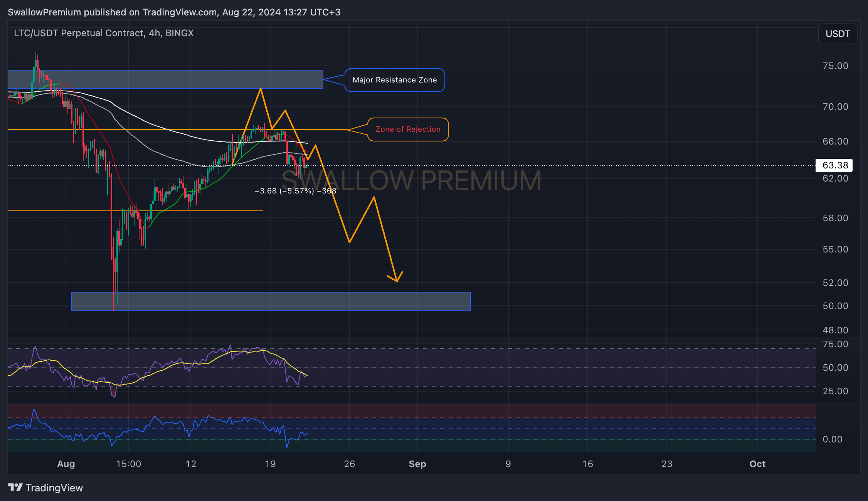Click the TradingView logo
Viewport: 868px width, 501px height.
[45, 488]
